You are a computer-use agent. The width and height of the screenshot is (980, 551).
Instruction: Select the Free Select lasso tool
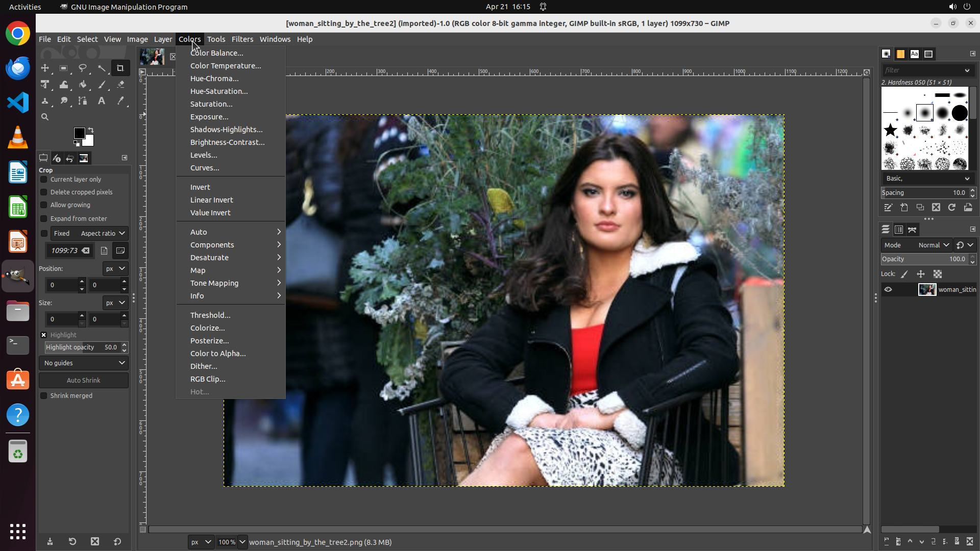coord(82,68)
